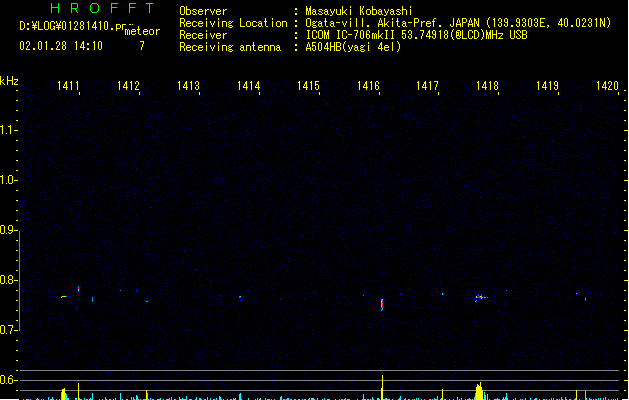Click the 1420 time axis marker
Image resolution: width=629 pixels, height=400 pixels.
pos(607,86)
